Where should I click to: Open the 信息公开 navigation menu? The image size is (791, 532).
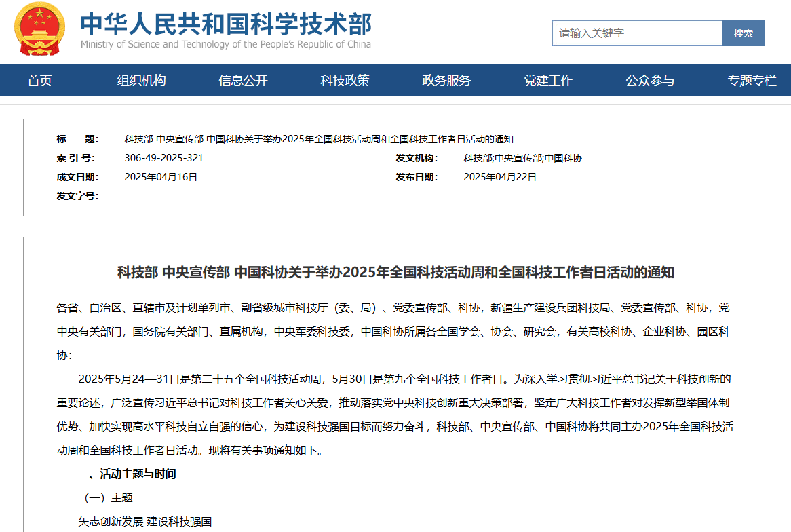coord(243,80)
